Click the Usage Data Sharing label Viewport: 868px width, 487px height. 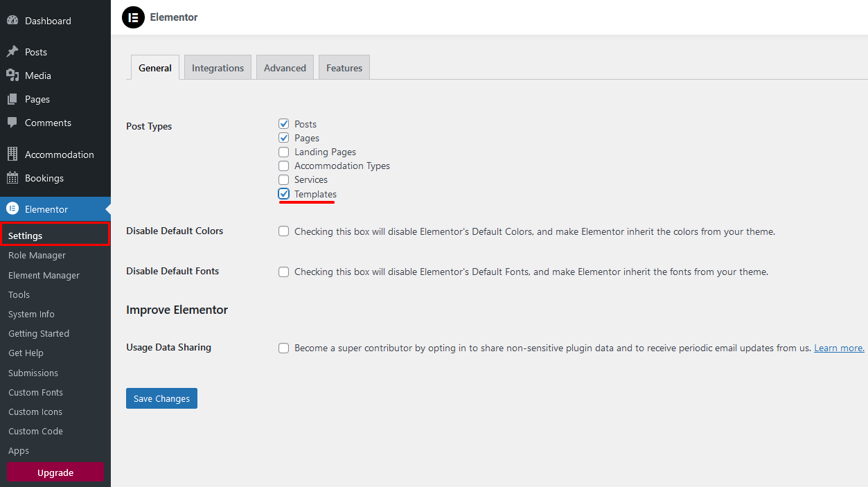168,347
